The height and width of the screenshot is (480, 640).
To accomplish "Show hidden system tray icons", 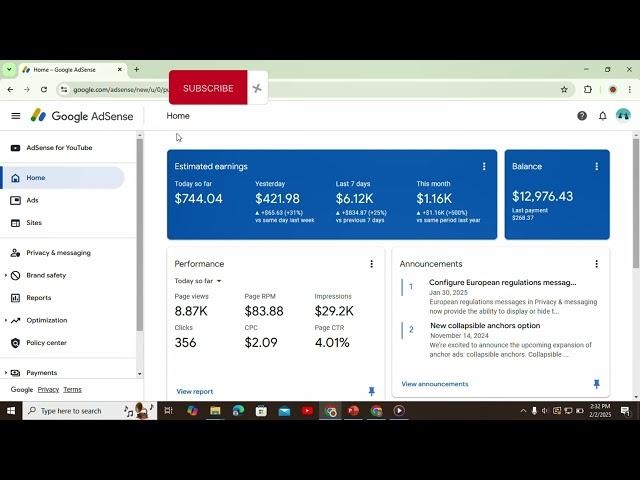I will [523, 411].
